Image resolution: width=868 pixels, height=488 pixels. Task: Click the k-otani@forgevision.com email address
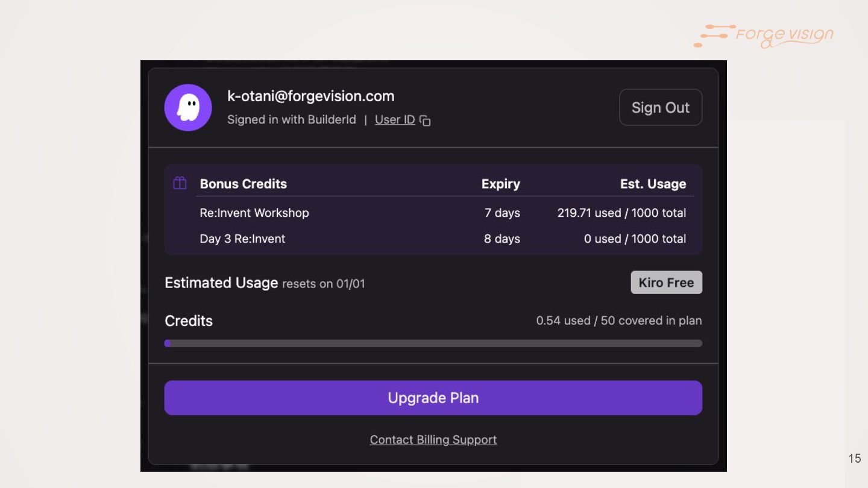(310, 96)
